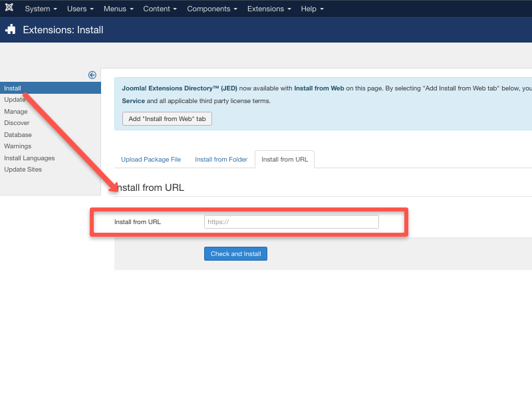Open the Content menu
The image size is (532, 399).
tap(160, 9)
